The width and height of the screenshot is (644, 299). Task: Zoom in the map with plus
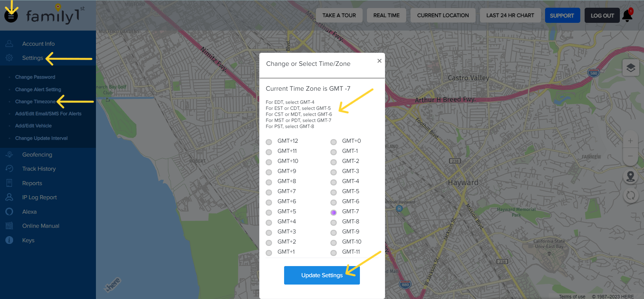point(630,141)
